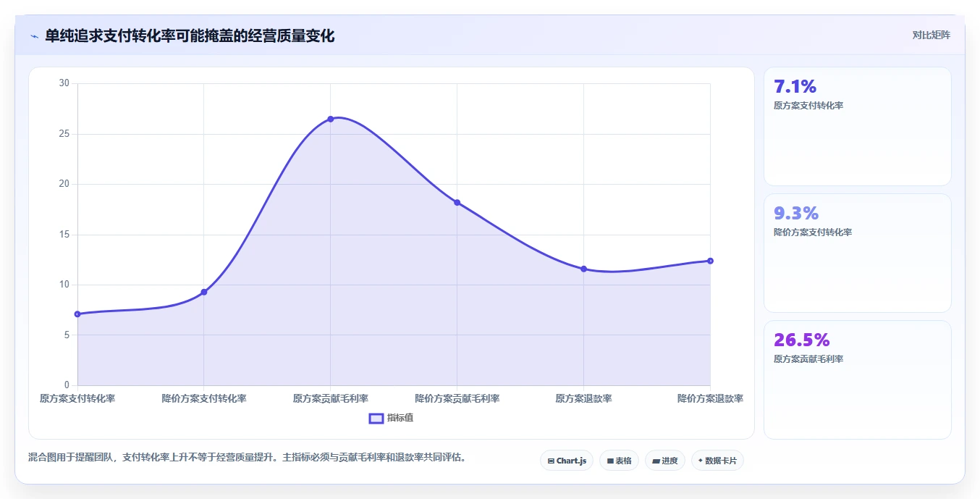
Task: Click the footnote starting 混合图用于提醒团队
Action: tap(249, 457)
